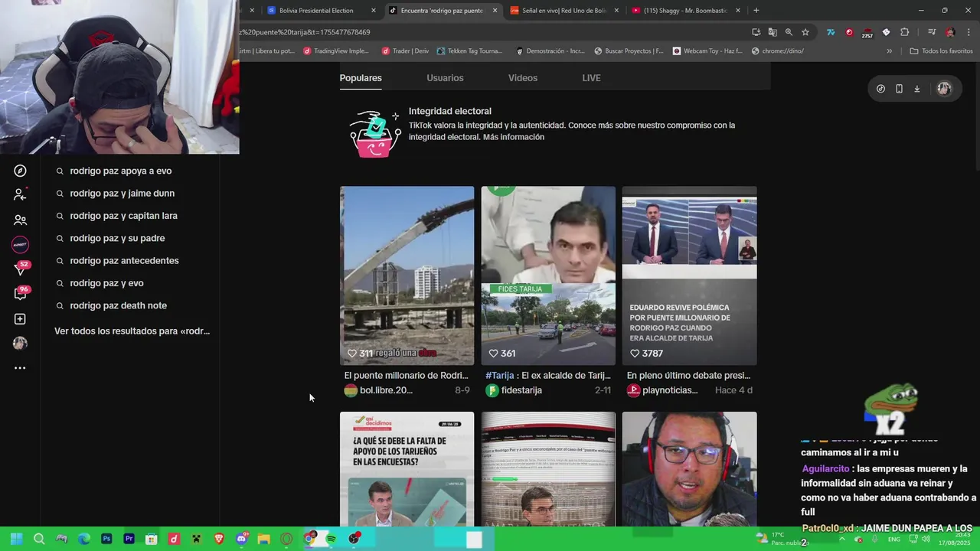Click Más información electoral integrity link
This screenshot has height=551, width=980.
tap(514, 137)
